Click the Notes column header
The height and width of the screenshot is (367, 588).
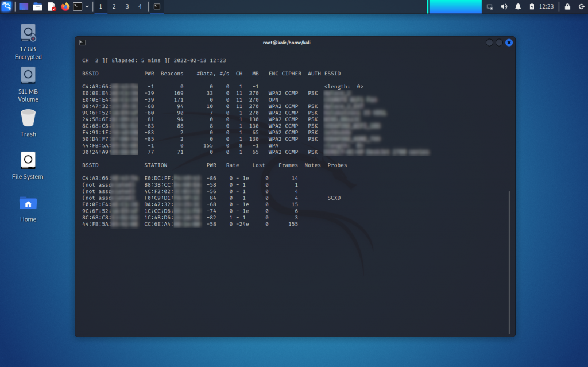pos(312,165)
